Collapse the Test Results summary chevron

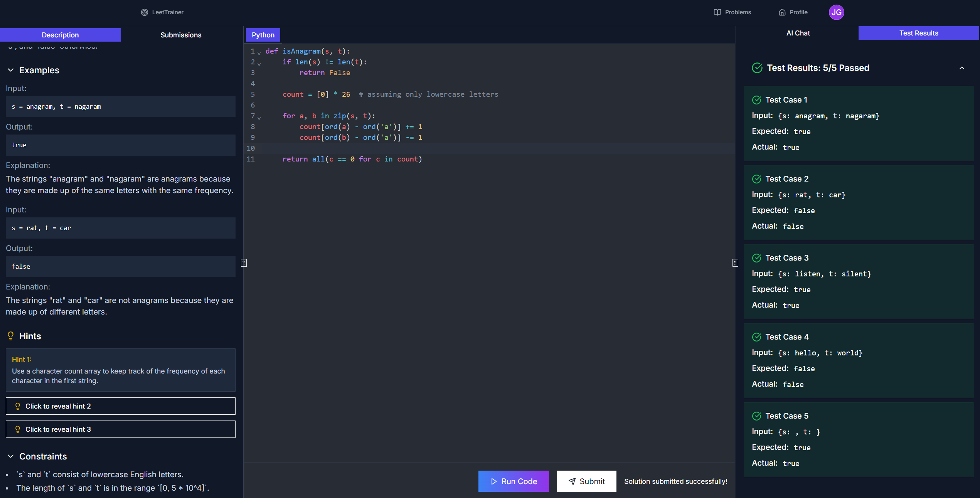click(961, 68)
